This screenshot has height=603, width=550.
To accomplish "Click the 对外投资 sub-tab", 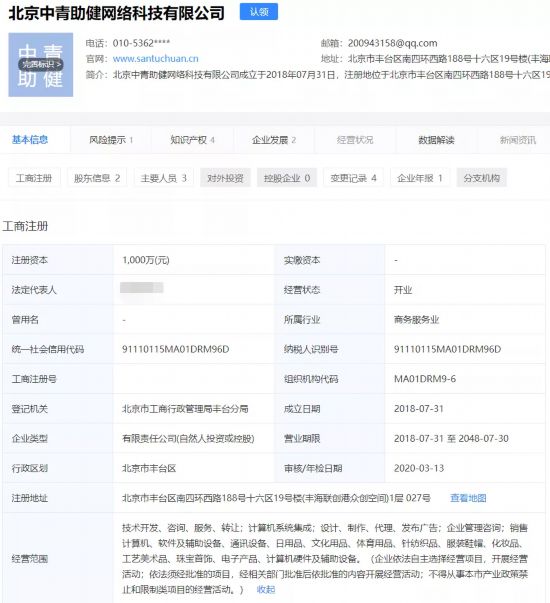I will pyautogui.click(x=225, y=178).
